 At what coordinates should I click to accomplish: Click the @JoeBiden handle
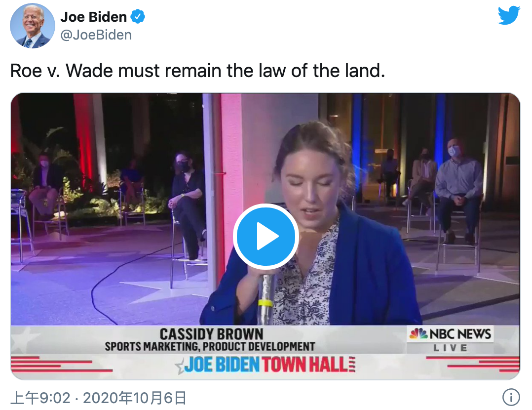(x=96, y=35)
